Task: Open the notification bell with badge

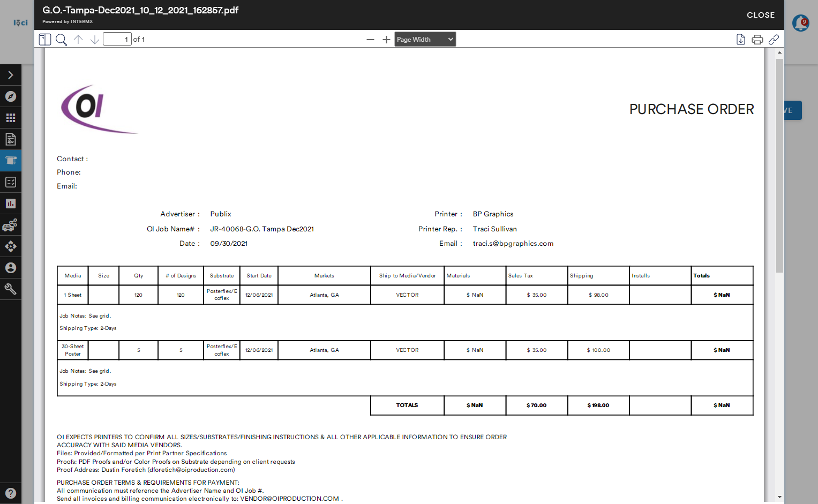Action: [x=801, y=23]
